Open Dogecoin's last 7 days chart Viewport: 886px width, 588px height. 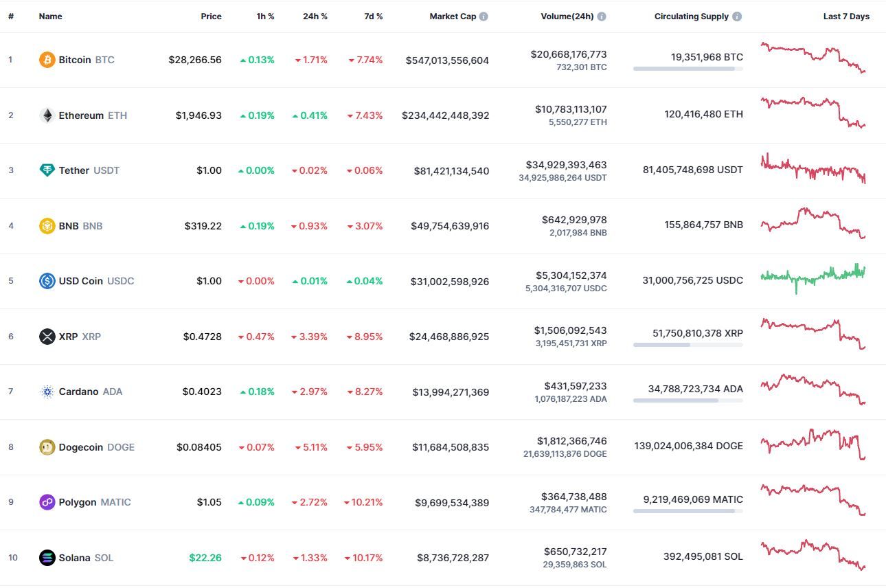click(x=813, y=442)
